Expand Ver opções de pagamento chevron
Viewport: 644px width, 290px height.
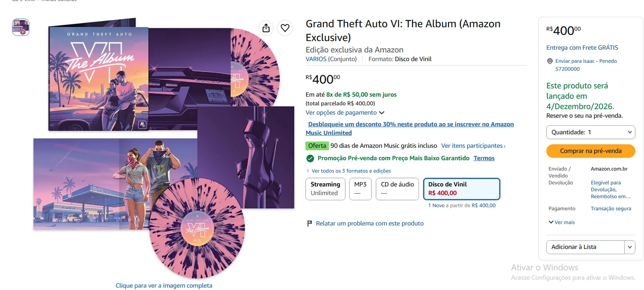pyautogui.click(x=382, y=113)
